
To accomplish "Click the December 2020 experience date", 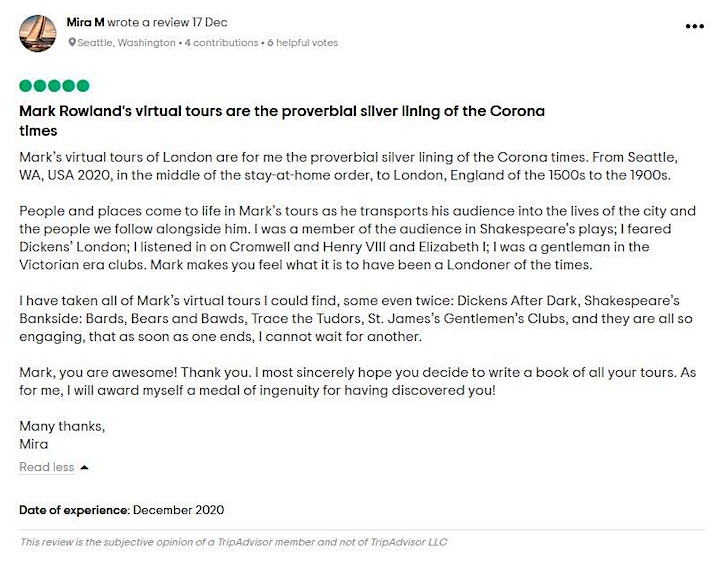I will point(179,510).
